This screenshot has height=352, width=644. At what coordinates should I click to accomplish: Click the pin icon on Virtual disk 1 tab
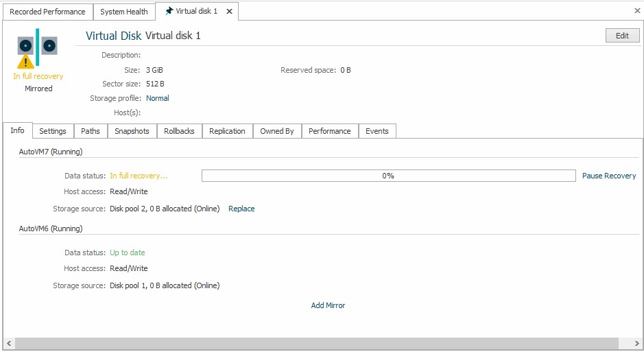point(169,12)
